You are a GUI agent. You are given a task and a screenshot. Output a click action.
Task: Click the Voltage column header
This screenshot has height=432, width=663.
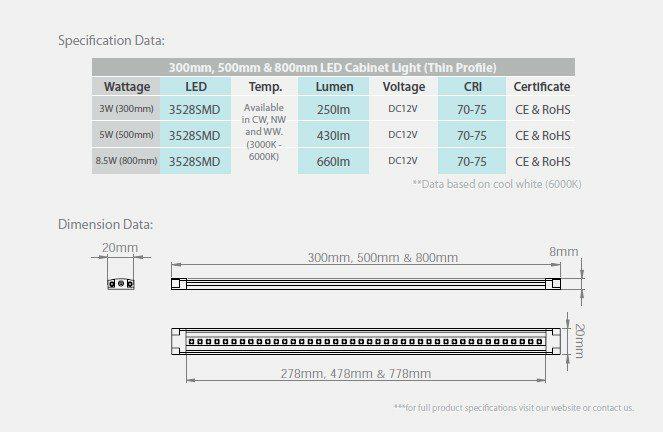pos(403,87)
